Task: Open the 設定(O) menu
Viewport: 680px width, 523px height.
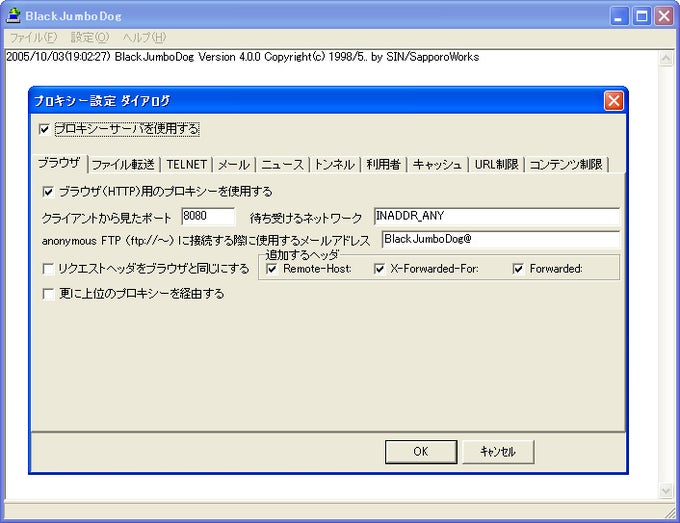Action: tap(90, 38)
